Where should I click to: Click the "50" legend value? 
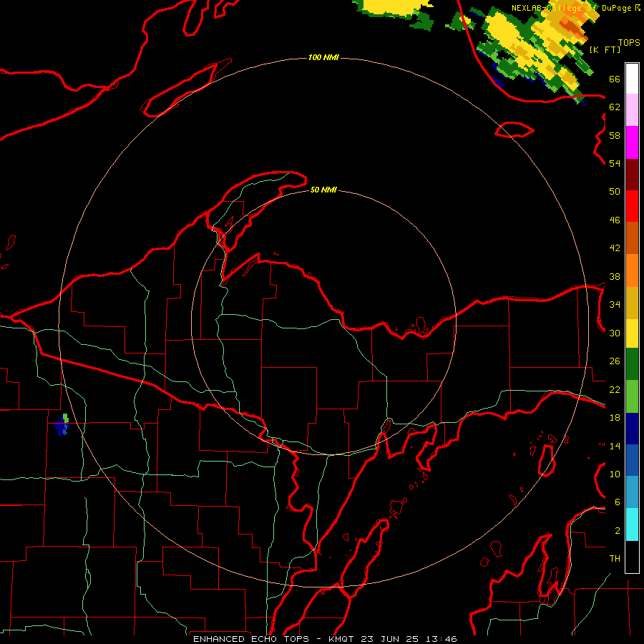pyautogui.click(x=615, y=191)
